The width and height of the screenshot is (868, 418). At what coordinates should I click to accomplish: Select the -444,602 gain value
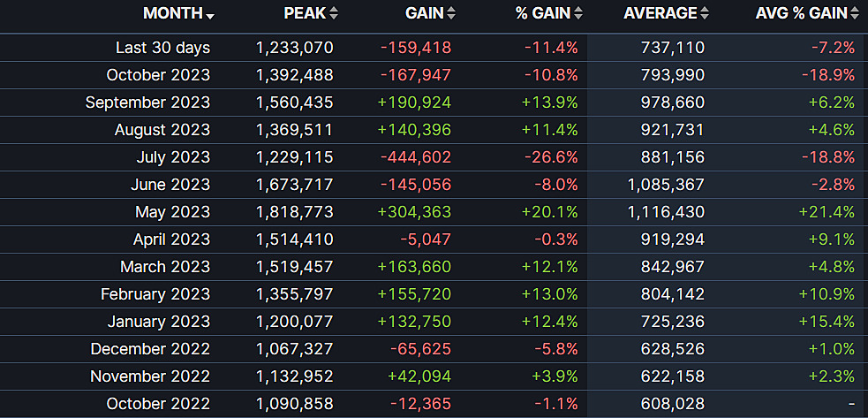[415, 157]
